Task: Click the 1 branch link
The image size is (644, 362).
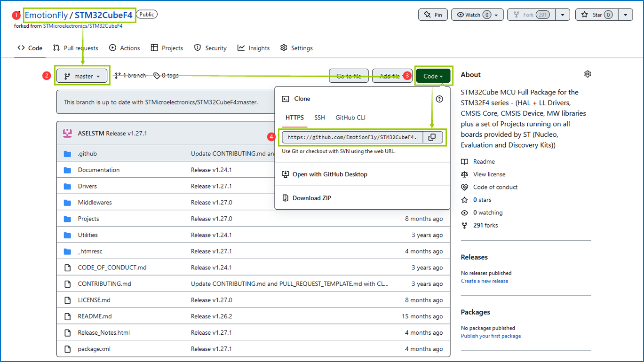Action: pos(130,75)
